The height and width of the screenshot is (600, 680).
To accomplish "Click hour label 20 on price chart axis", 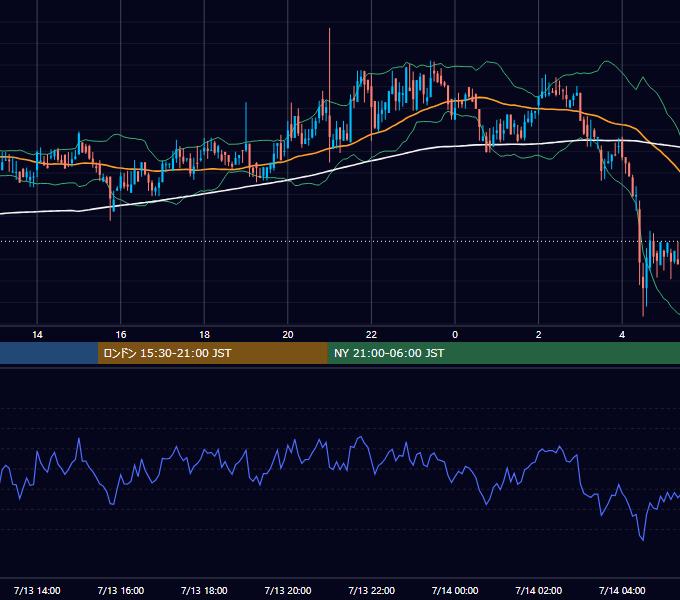I will coord(288,335).
